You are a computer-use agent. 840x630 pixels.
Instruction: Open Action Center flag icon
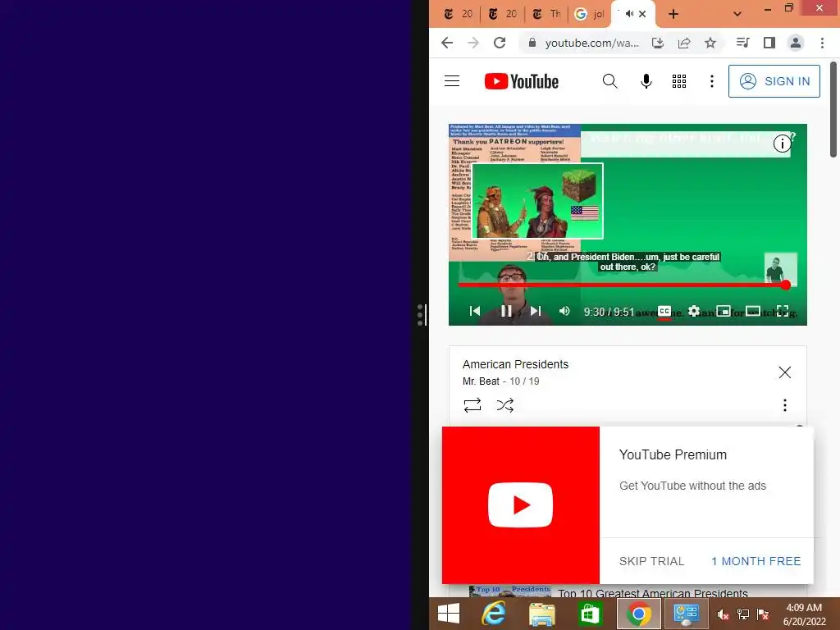[762, 614]
